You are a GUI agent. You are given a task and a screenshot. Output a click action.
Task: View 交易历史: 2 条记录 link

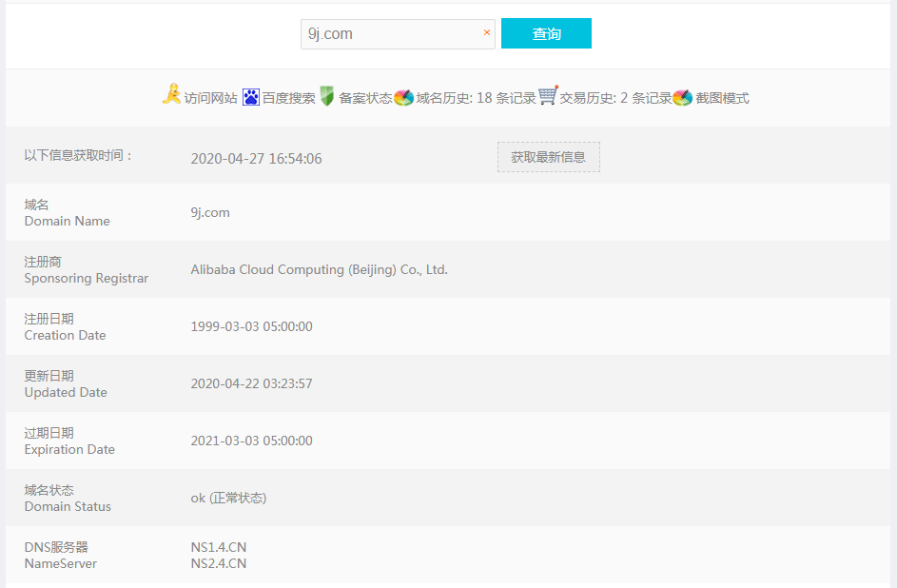615,98
